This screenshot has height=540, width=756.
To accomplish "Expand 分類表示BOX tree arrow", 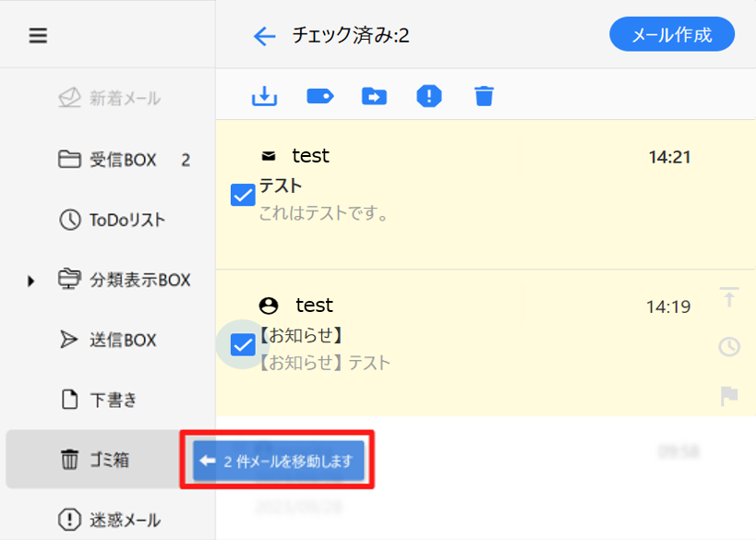I will pos(30,281).
